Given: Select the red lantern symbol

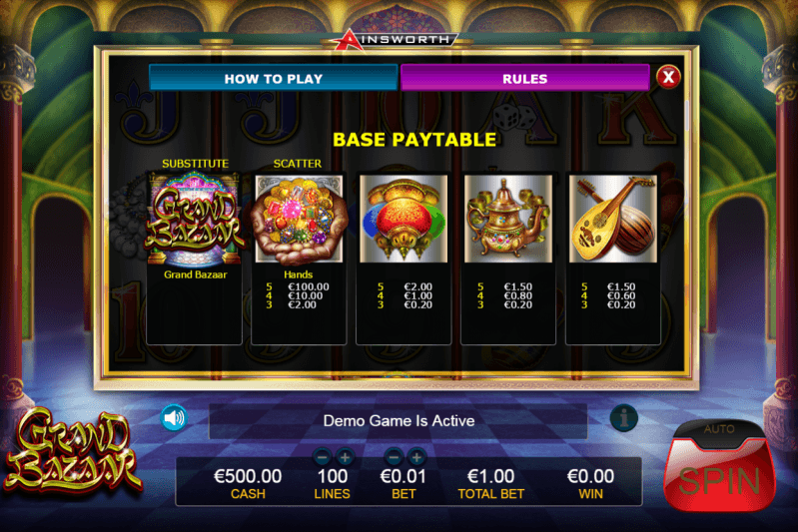Looking at the screenshot, I should click(403, 219).
